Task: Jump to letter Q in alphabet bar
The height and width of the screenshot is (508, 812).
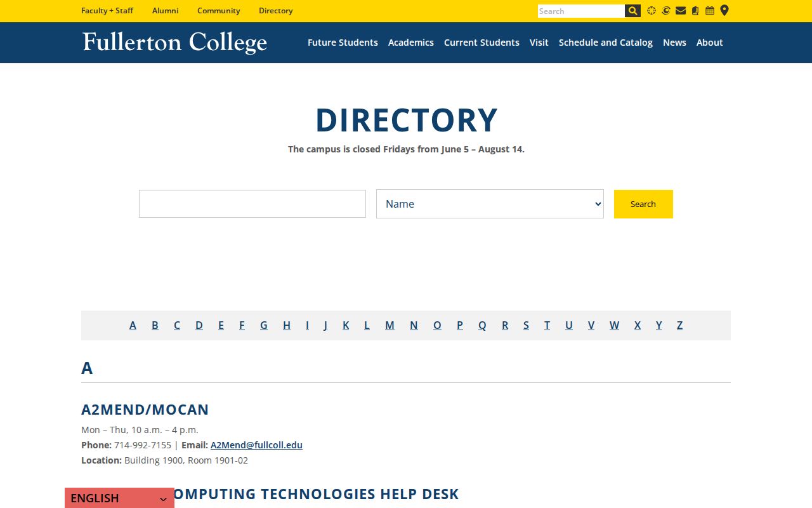Action: pyautogui.click(x=482, y=325)
